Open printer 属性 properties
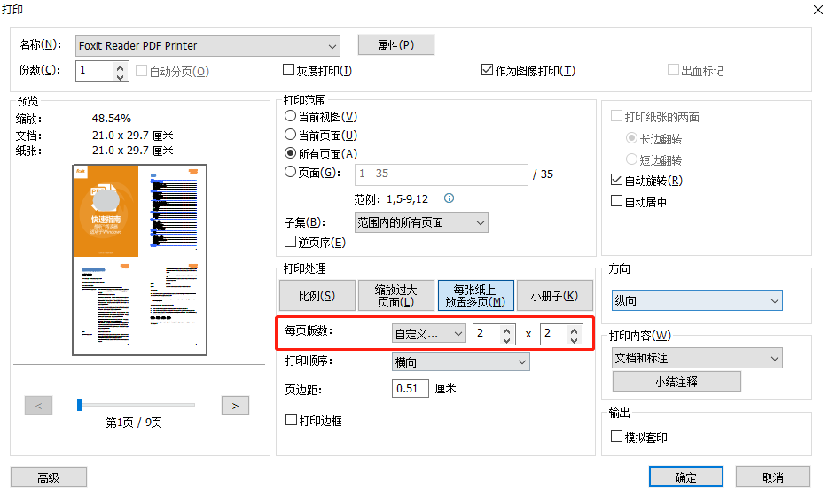 point(396,45)
